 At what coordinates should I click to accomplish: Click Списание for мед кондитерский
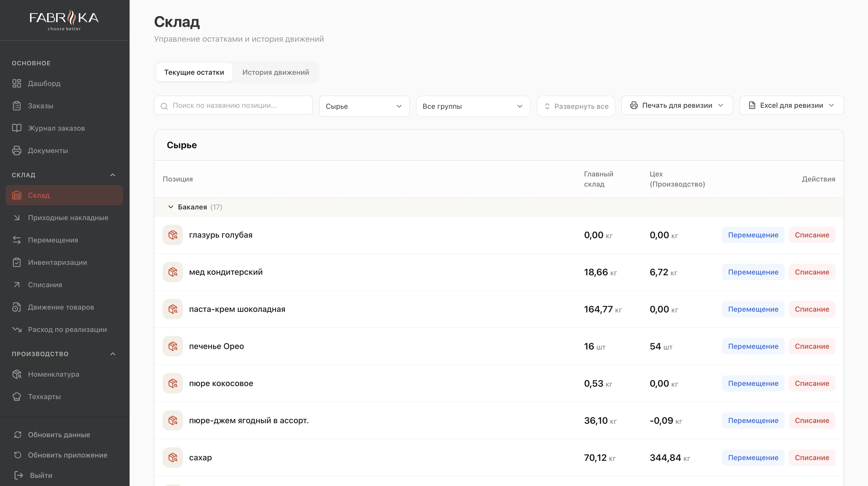point(812,272)
